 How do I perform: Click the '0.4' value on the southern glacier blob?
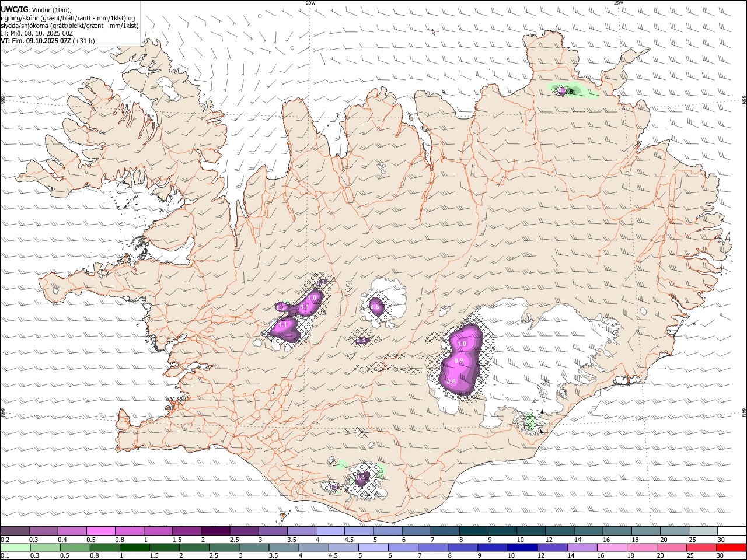pos(361,478)
